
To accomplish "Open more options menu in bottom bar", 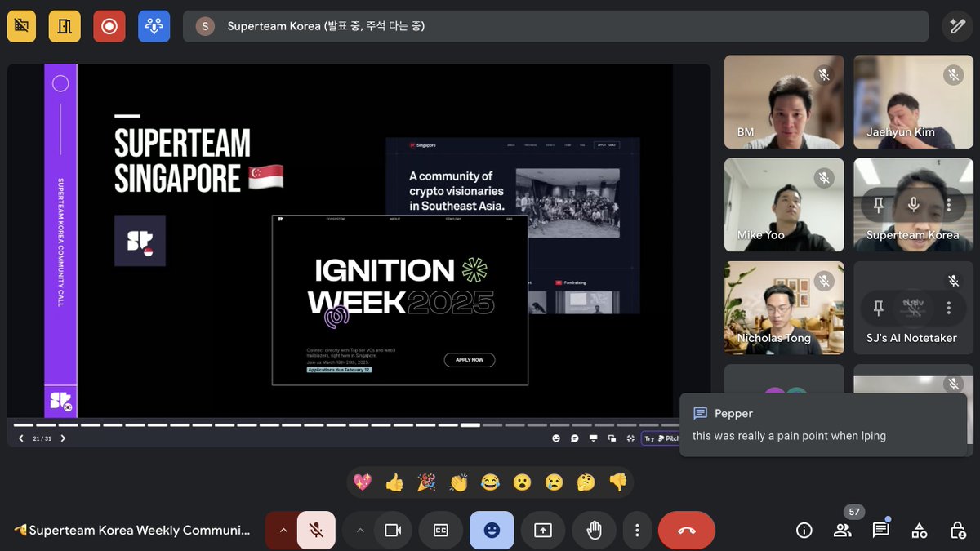I will point(637,531).
